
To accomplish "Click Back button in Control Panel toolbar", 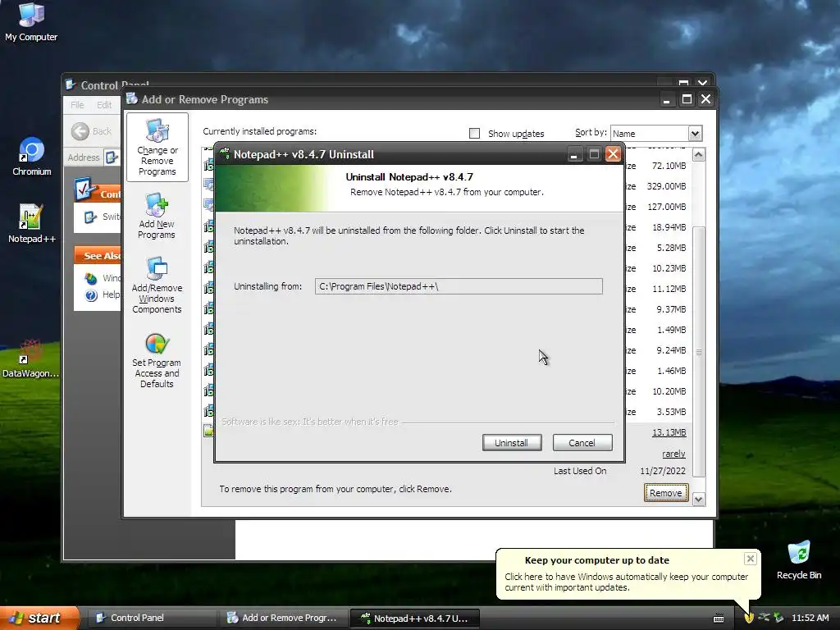I will point(91,131).
